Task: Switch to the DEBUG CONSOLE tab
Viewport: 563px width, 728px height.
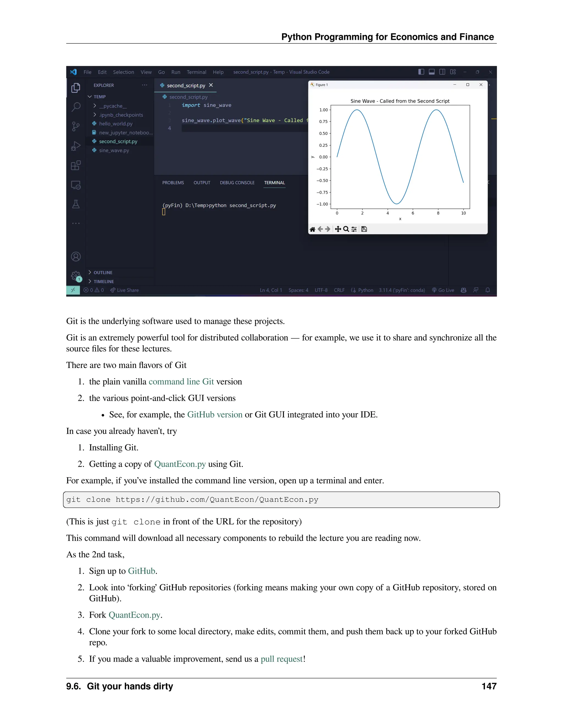Action: [x=237, y=183]
